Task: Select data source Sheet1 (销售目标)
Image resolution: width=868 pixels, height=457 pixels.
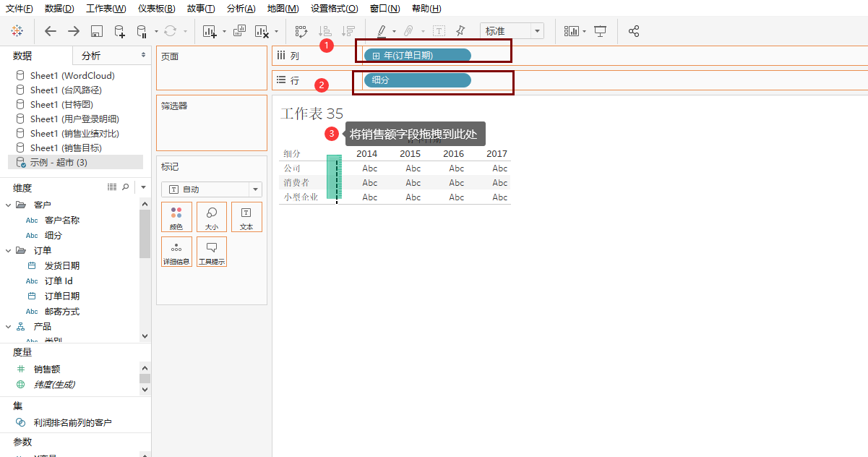Action: click(66, 148)
